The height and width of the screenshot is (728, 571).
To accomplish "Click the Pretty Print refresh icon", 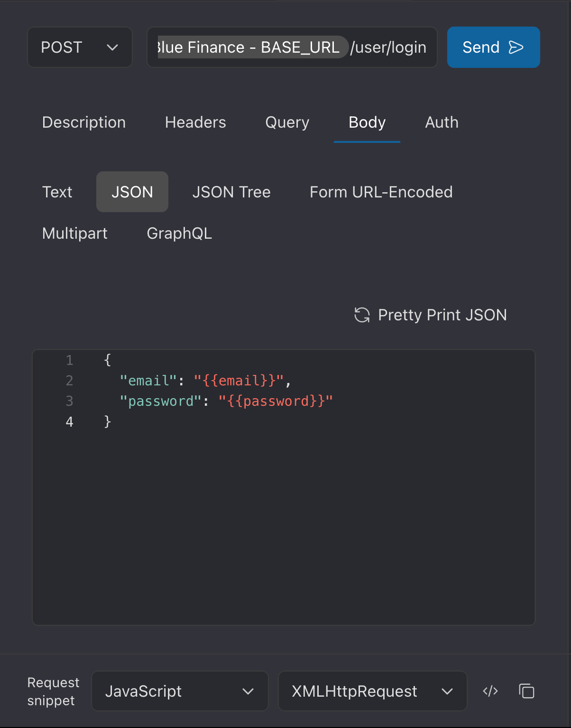I will 362,315.
